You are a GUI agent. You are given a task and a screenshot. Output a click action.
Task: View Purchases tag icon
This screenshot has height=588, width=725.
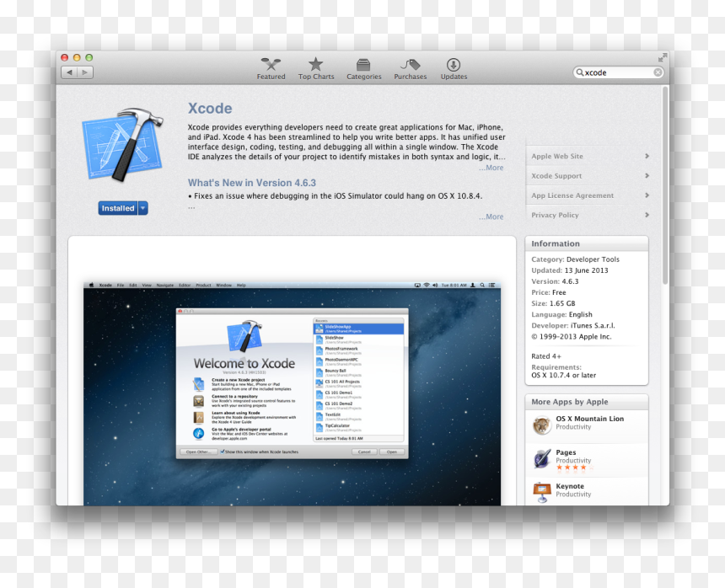pos(410,64)
